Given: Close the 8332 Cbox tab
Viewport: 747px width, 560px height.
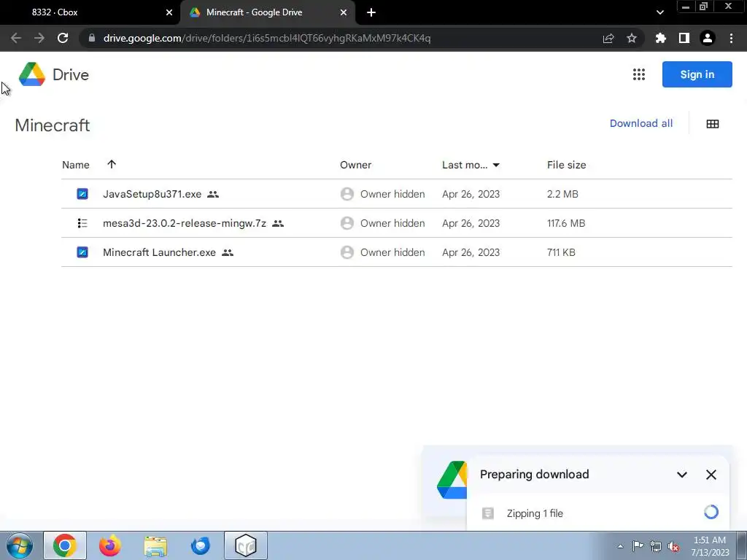Looking at the screenshot, I should [x=169, y=12].
